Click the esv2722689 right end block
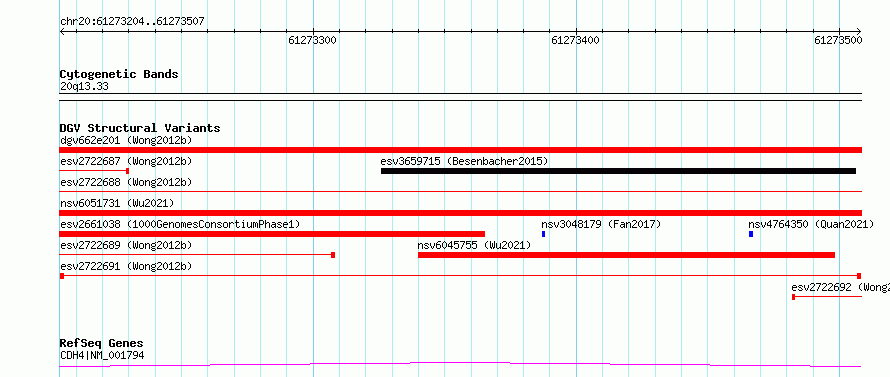The image size is (890, 377). tap(333, 255)
